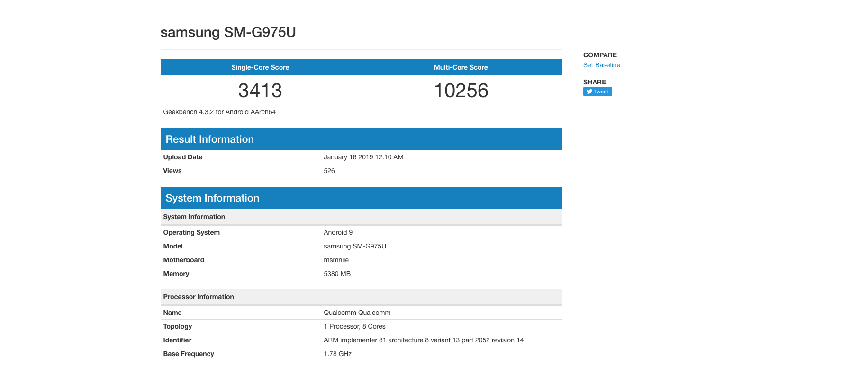Select the Android 9 operating system value
The height and width of the screenshot is (368, 868).
coord(338,232)
